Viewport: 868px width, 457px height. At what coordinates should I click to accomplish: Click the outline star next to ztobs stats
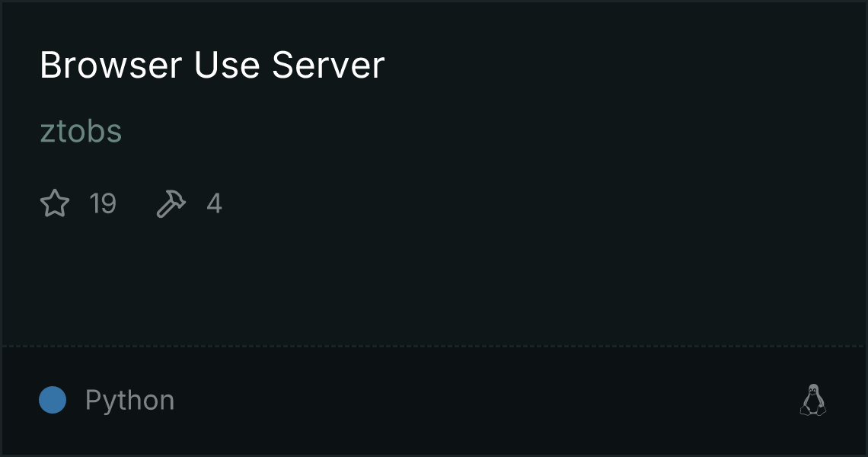tap(55, 203)
